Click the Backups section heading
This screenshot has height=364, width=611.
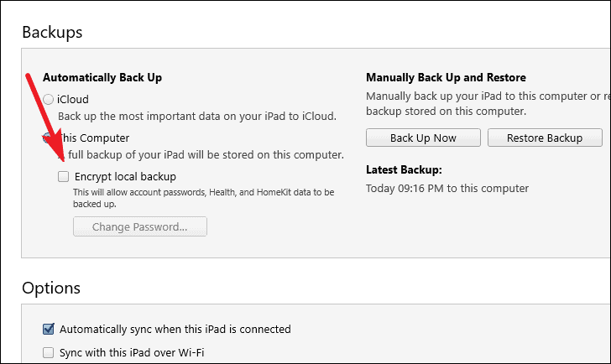pyautogui.click(x=52, y=33)
